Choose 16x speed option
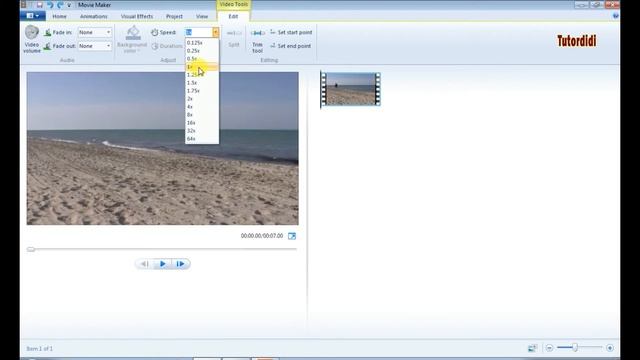This screenshot has height=360, width=640. [202, 122]
